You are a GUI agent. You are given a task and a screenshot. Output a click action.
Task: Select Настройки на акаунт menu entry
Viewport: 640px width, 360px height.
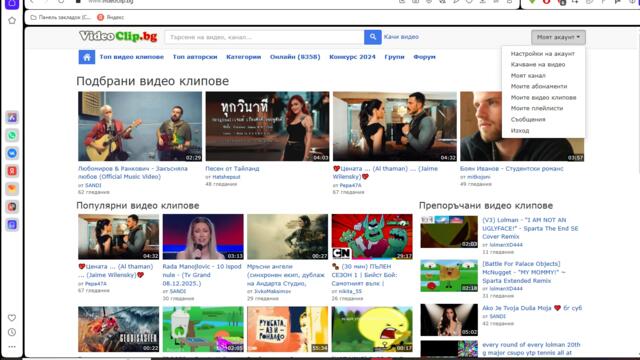coord(542,53)
